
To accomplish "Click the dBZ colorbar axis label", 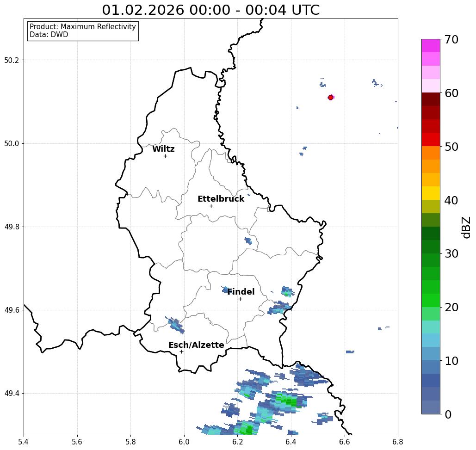I will 466,227.
